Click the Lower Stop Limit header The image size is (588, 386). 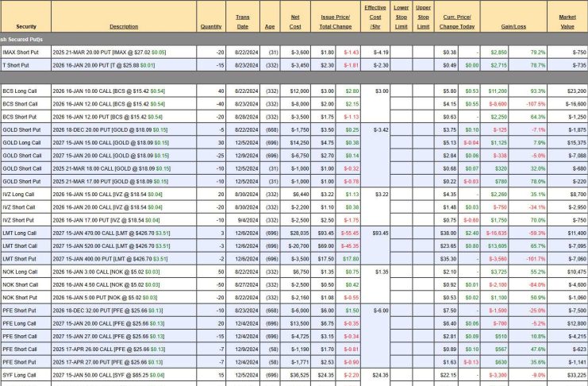[x=402, y=17]
